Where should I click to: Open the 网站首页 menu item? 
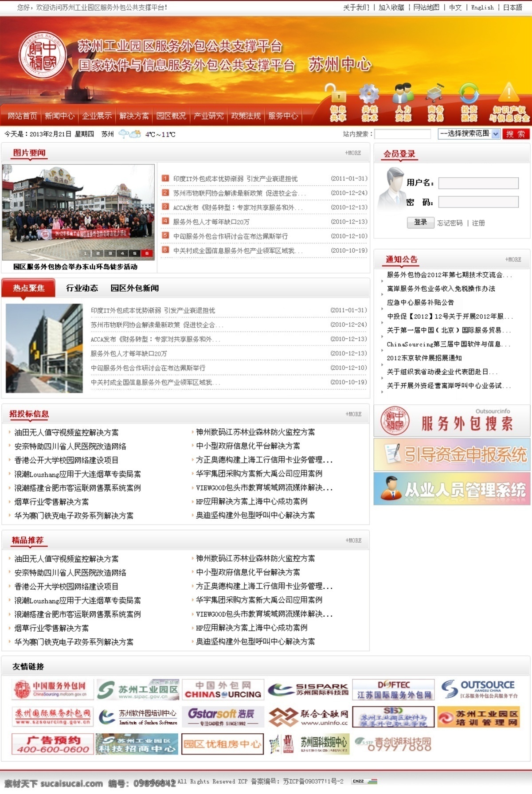pyautogui.click(x=22, y=116)
